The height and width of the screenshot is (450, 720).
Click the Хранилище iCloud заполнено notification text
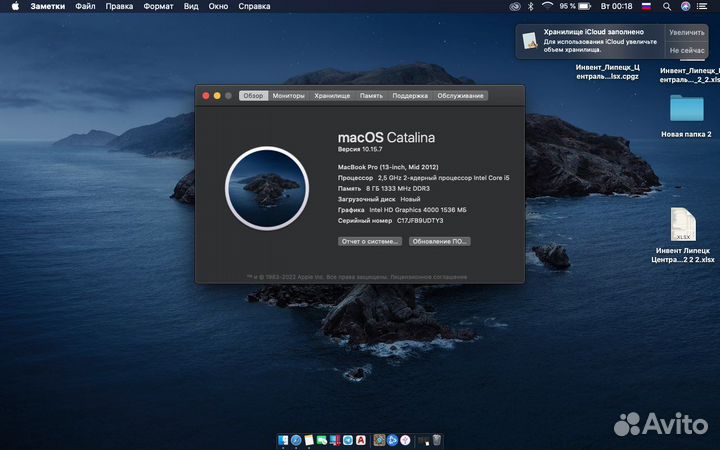point(593,32)
